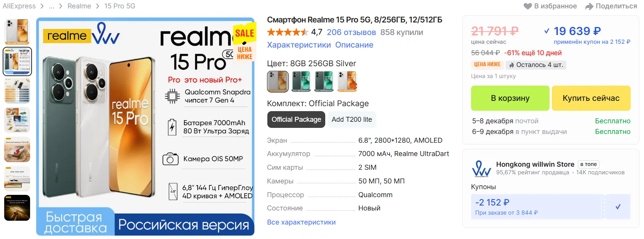Click the Hongkong willwin Store logo
The width and height of the screenshot is (644, 239).
click(x=481, y=169)
